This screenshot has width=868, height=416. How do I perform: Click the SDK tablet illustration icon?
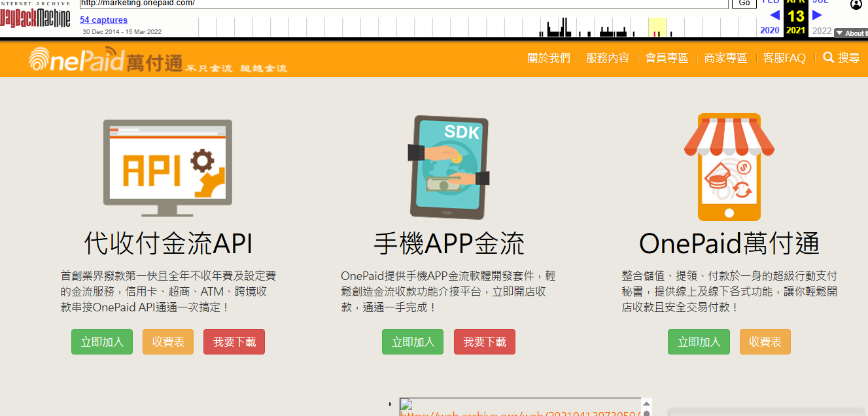click(x=449, y=167)
